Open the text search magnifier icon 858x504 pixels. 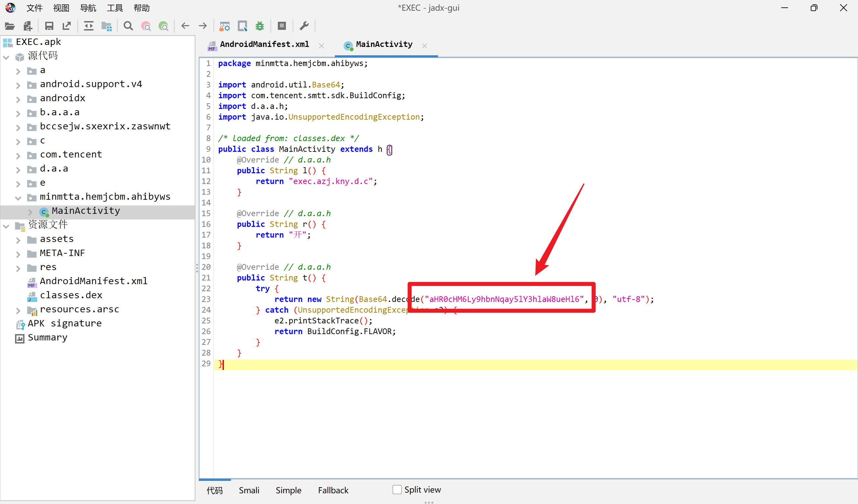pos(128,26)
